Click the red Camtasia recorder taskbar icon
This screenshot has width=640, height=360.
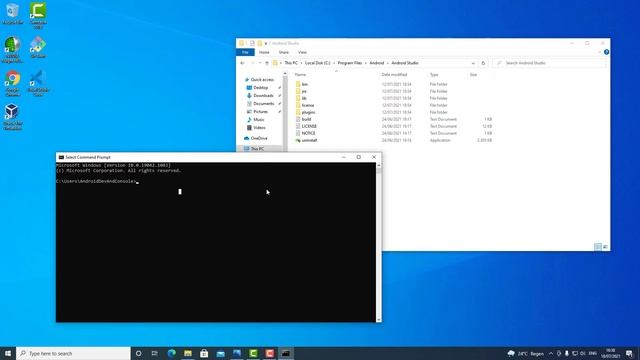(269, 353)
